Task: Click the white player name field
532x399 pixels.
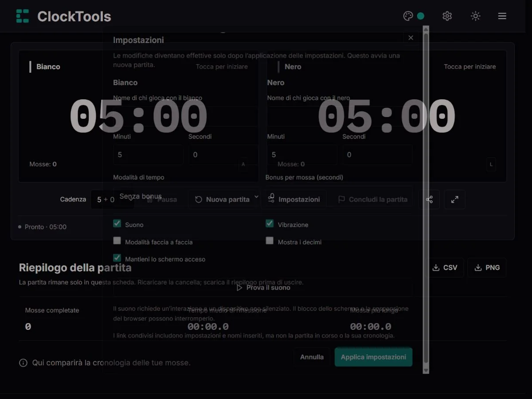Action: [186, 116]
